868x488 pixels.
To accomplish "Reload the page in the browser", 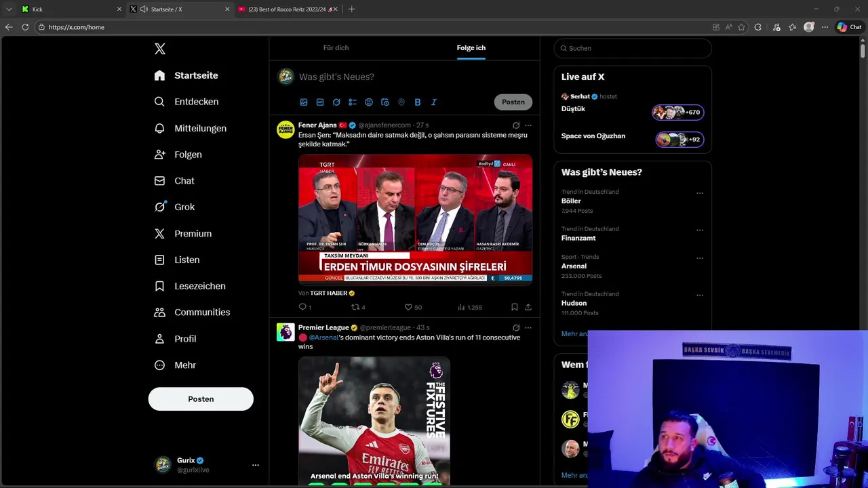I will pyautogui.click(x=25, y=27).
